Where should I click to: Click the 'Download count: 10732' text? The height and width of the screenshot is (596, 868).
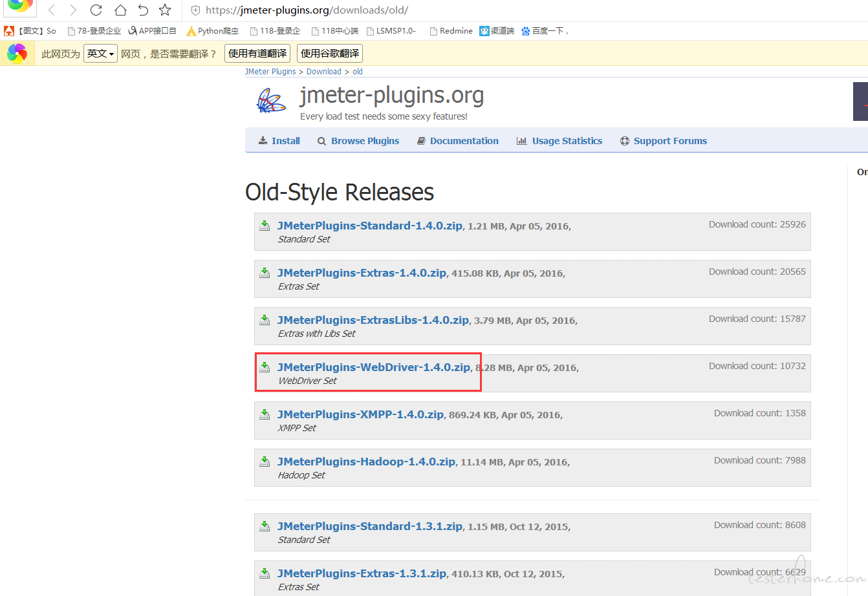click(x=757, y=366)
